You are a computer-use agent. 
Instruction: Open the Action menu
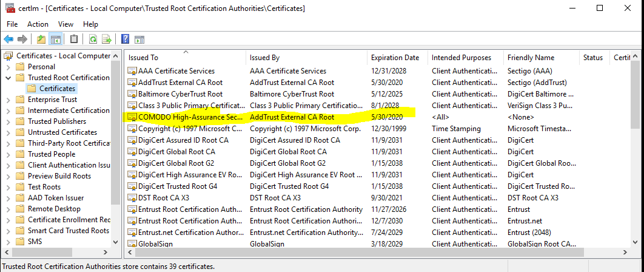(38, 24)
